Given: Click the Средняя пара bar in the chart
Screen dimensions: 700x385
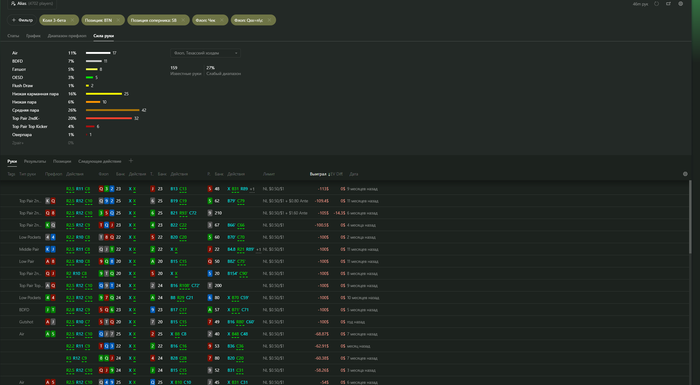Looking at the screenshot, I should [x=112, y=110].
